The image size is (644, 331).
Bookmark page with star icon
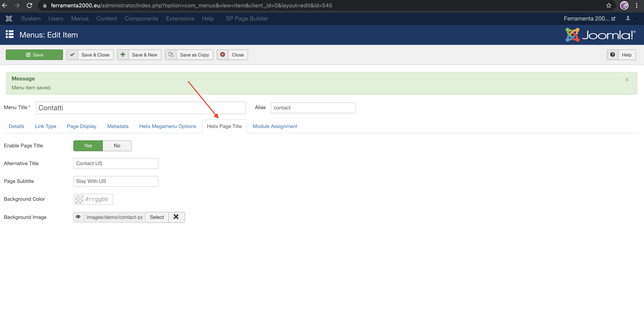609,5
